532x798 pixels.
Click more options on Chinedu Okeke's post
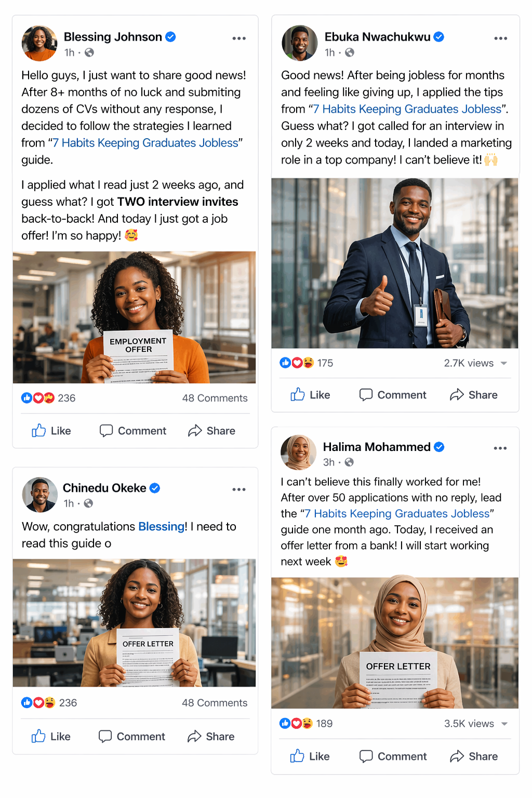point(239,489)
